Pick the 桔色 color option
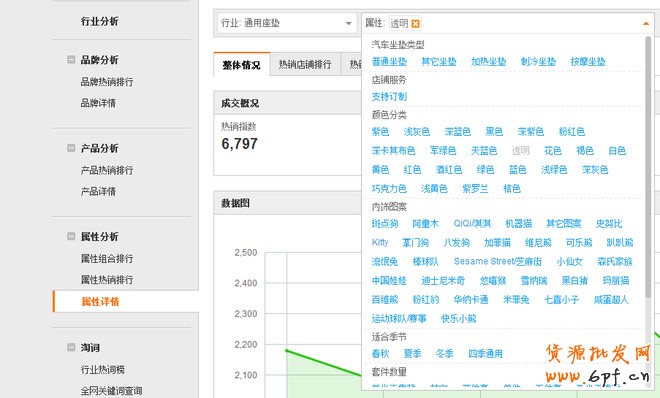Viewport: 660px width, 398px height. (512, 188)
